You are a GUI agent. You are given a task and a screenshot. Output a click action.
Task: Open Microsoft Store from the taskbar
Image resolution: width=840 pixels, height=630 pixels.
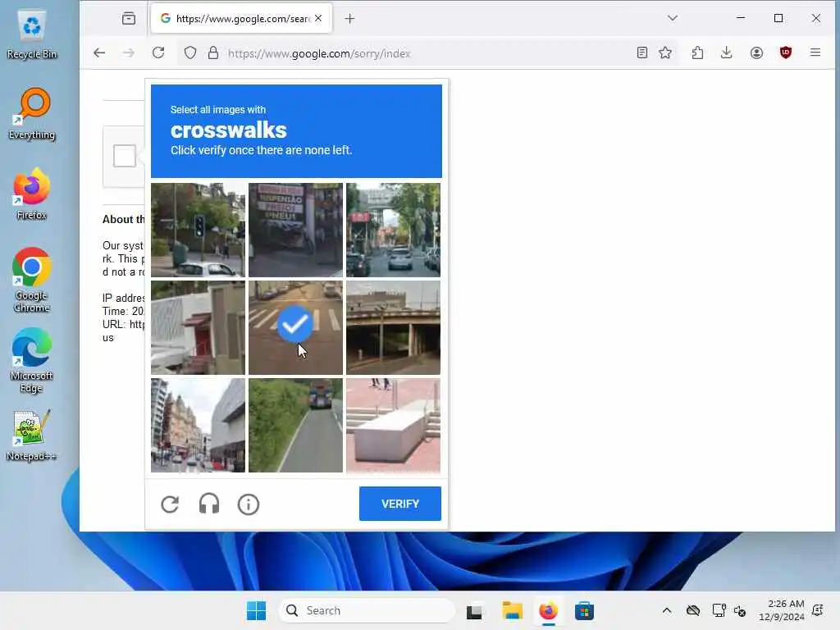pyautogui.click(x=584, y=610)
